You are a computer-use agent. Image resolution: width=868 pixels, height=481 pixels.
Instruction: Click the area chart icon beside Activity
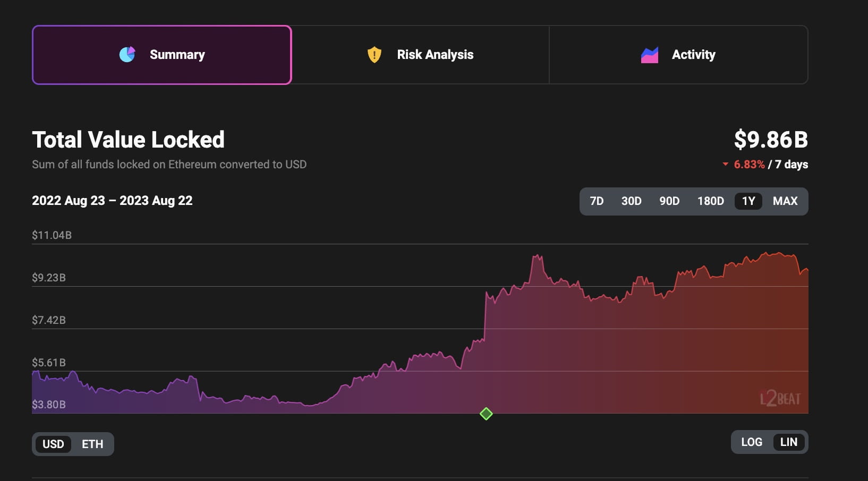tap(649, 54)
